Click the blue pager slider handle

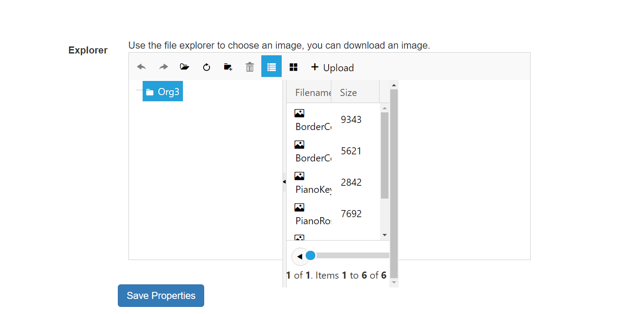[x=310, y=255]
